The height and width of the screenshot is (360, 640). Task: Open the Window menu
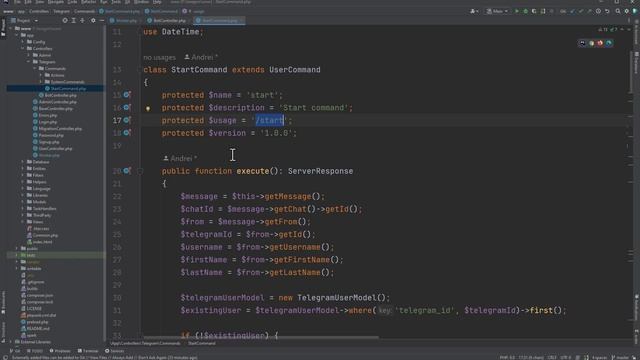click(141, 2)
